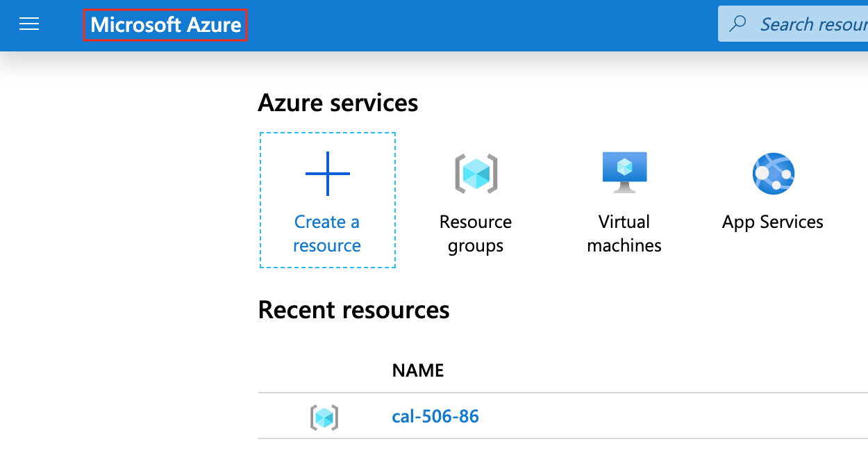Open the cal-506-86 recent resource link
This screenshot has height=460, width=868.
(x=435, y=416)
